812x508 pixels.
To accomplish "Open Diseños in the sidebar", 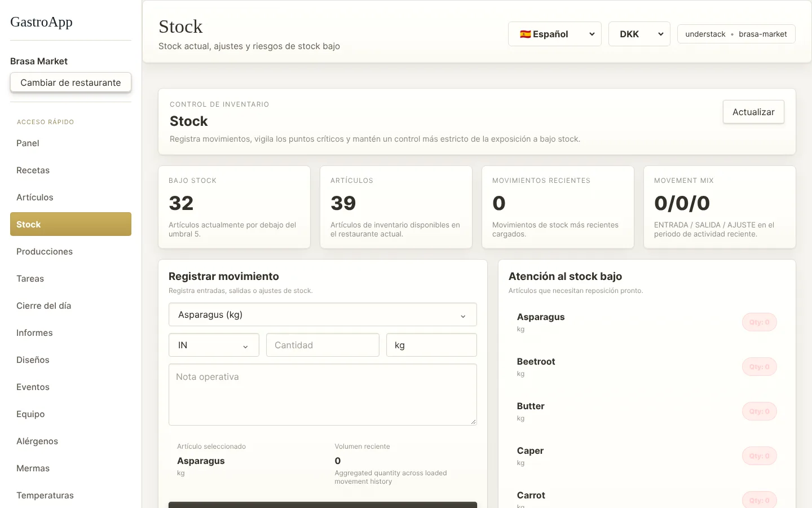I will click(70, 360).
